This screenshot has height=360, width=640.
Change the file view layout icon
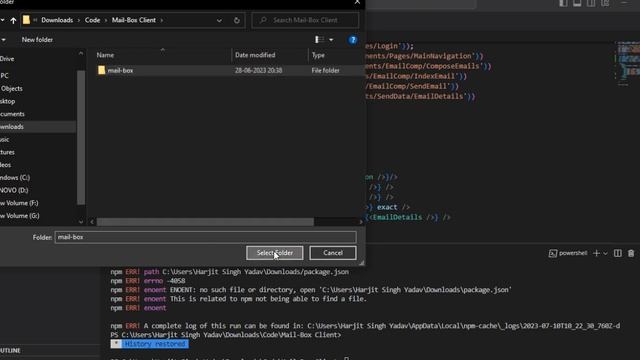319,40
